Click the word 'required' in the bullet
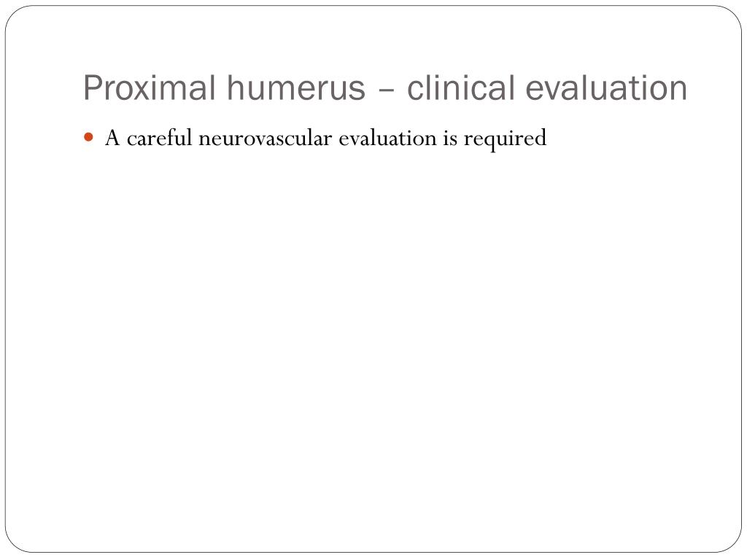 [x=505, y=139]
